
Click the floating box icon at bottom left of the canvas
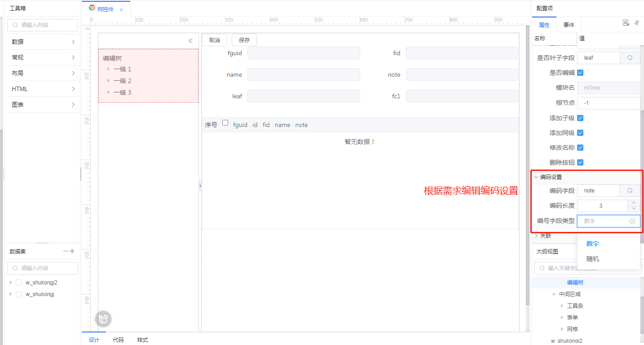coord(103,319)
